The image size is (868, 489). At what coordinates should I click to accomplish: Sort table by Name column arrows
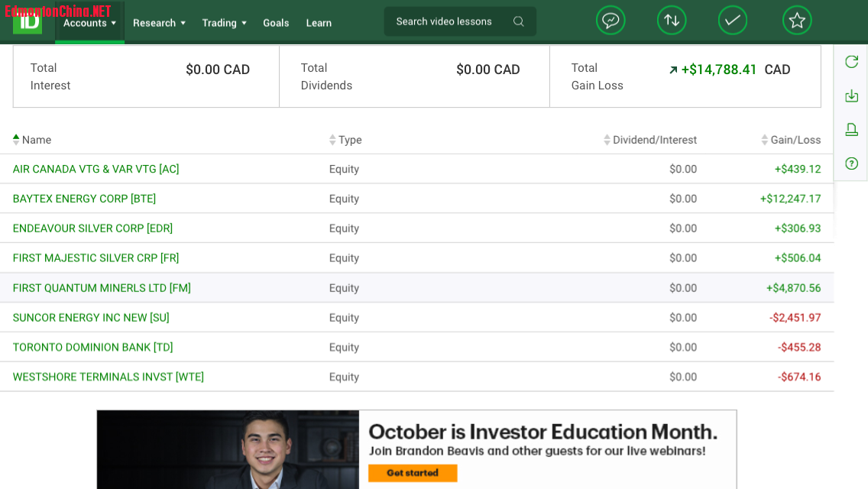pos(16,140)
